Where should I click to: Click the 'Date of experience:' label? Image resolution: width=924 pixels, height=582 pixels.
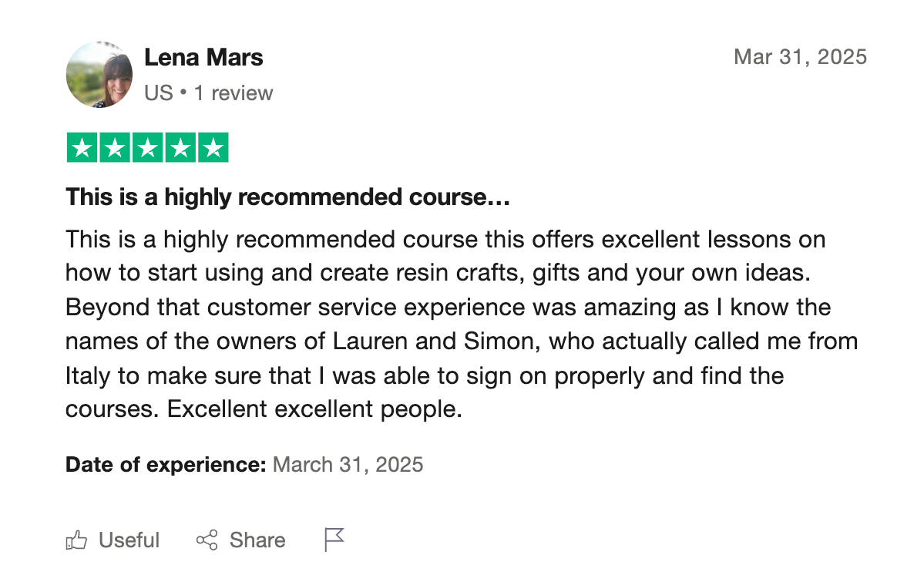pyautogui.click(x=166, y=464)
